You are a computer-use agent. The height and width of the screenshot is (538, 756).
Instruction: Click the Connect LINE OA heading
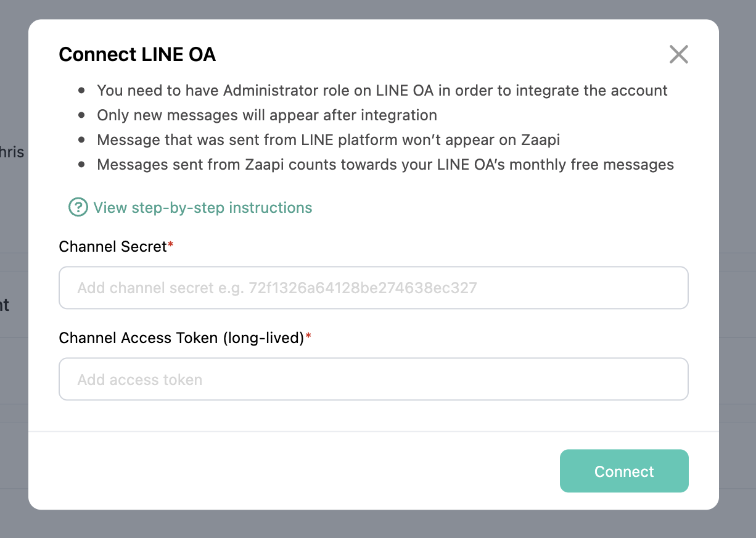(137, 54)
